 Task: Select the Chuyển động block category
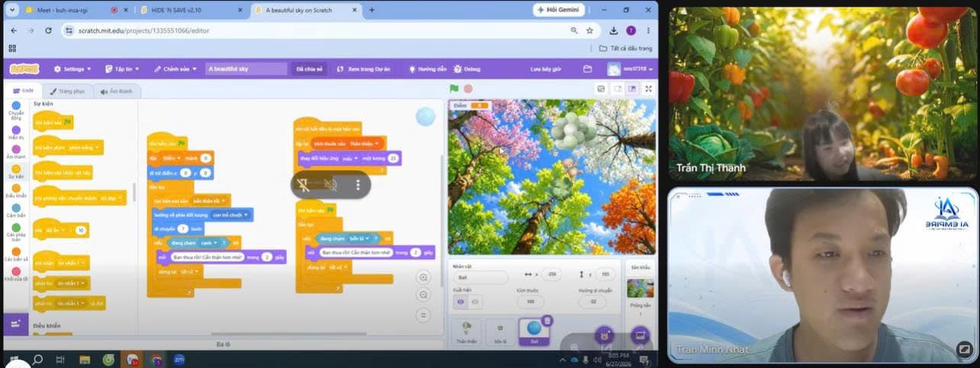click(16, 109)
